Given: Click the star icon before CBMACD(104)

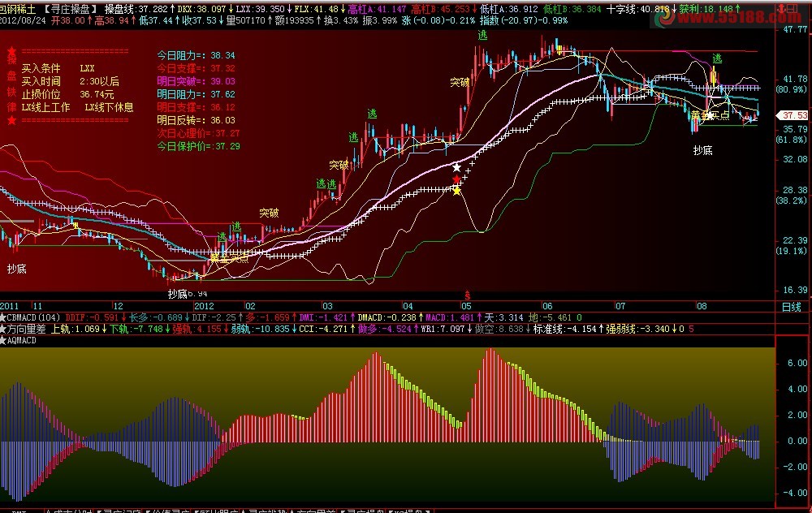Looking at the screenshot, I should [x=3, y=317].
